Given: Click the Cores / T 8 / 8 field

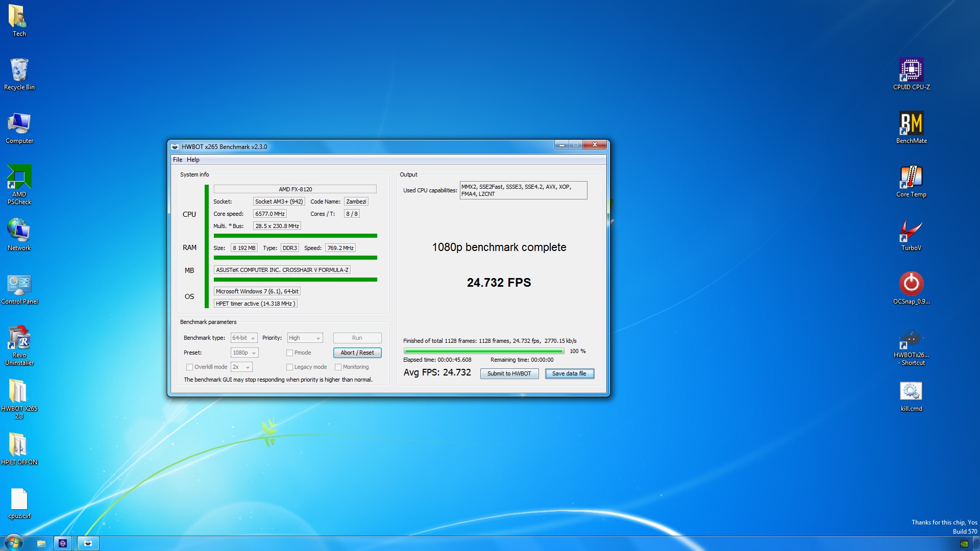Looking at the screenshot, I should (x=352, y=214).
